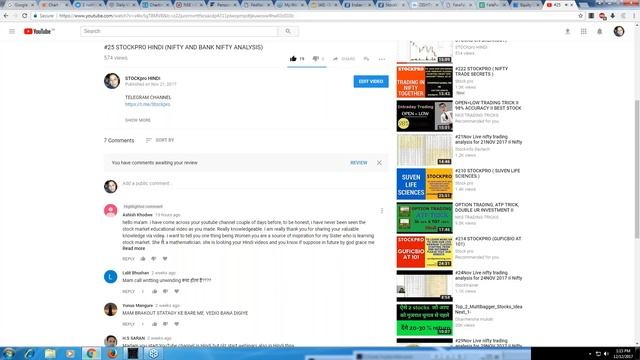
Task: Open the add-to playlist icon
Action: point(367,59)
